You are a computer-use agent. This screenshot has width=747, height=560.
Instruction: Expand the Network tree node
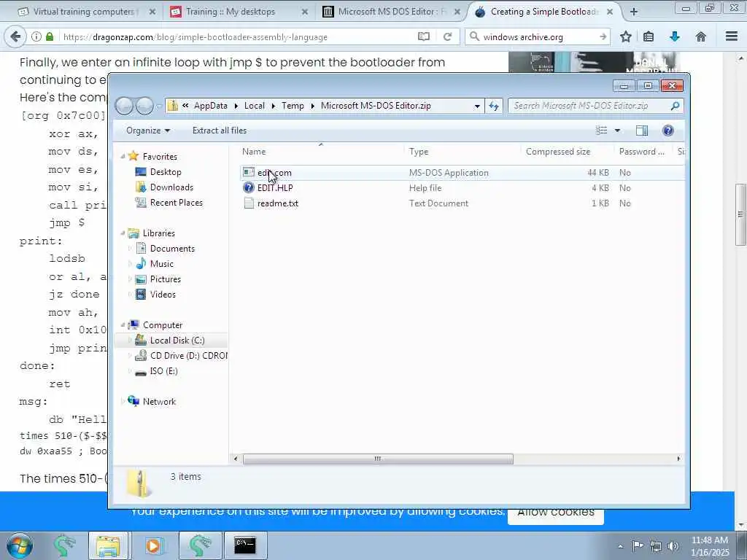click(x=123, y=402)
